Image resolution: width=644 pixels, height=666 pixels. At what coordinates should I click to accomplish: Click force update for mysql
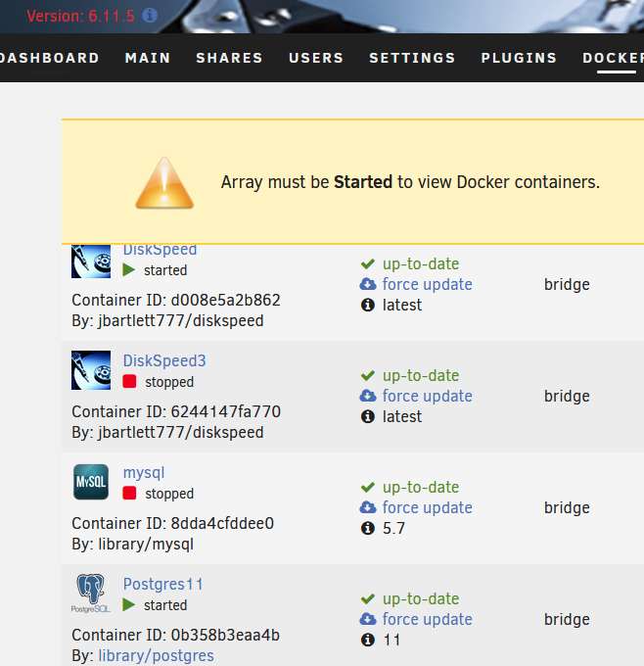(427, 507)
